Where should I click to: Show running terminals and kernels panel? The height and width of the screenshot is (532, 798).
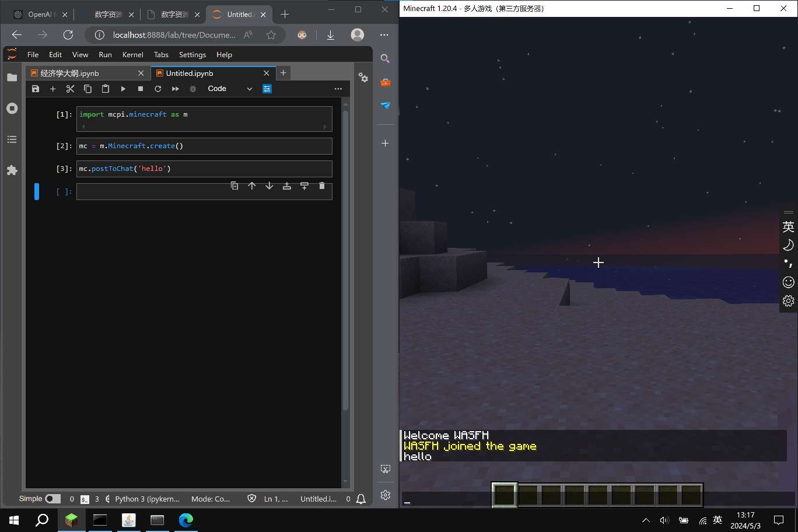click(12, 108)
